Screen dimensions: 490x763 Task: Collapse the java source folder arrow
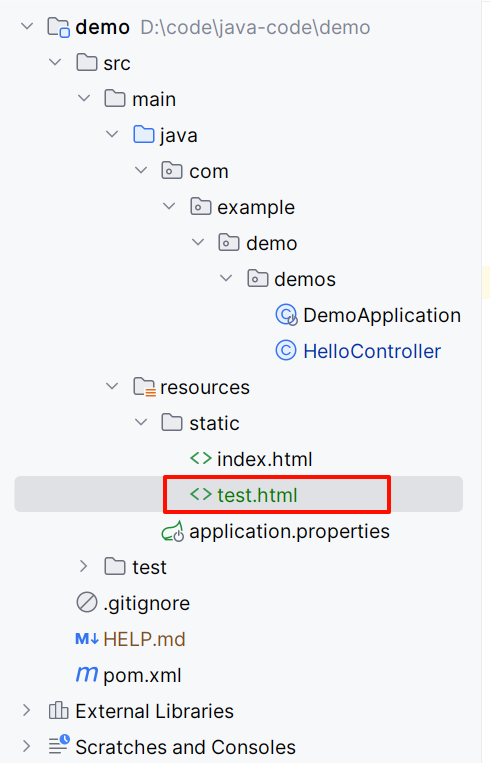pyautogui.click(x=112, y=134)
